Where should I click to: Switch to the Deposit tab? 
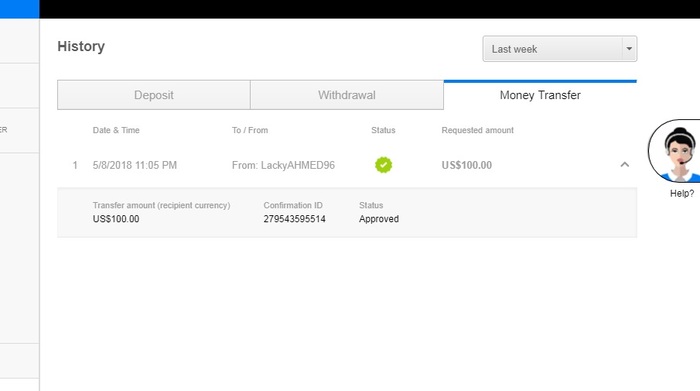click(154, 95)
